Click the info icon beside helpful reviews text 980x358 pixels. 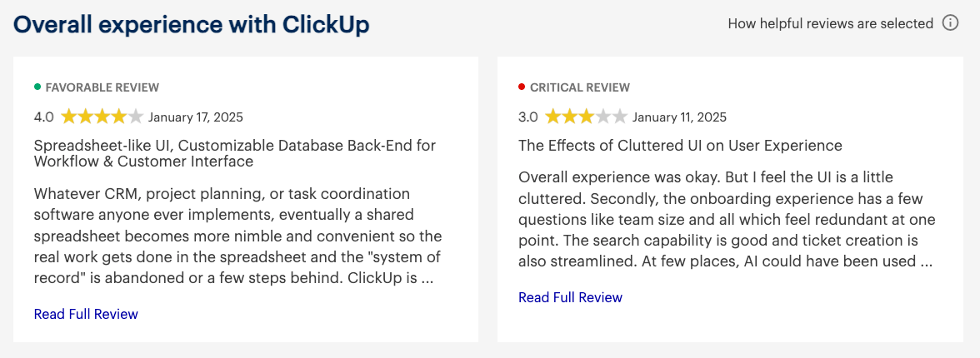[950, 24]
